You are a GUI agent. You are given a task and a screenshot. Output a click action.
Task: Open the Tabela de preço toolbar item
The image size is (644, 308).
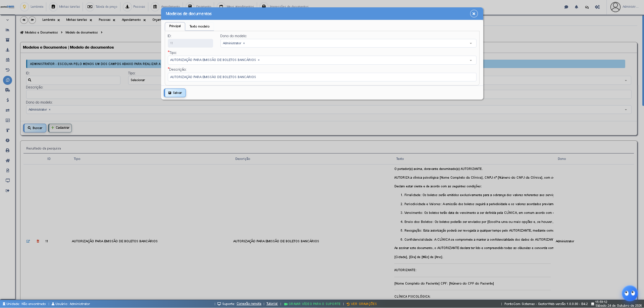tap(102, 7)
